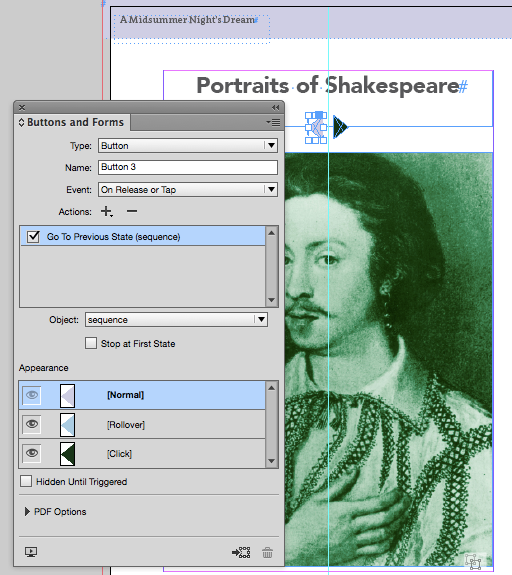This screenshot has height=575, width=512.
Task: Select the Buttons and Forms tab
Action: coord(72,122)
